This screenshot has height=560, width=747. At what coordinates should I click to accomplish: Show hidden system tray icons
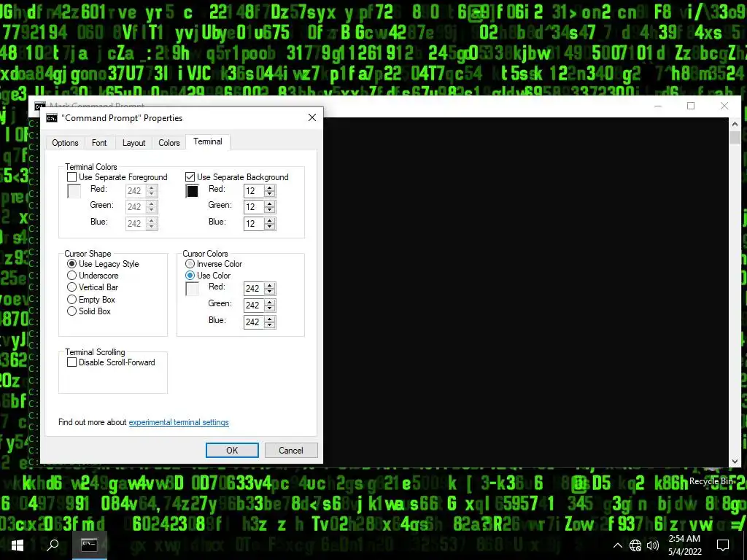tap(617, 545)
